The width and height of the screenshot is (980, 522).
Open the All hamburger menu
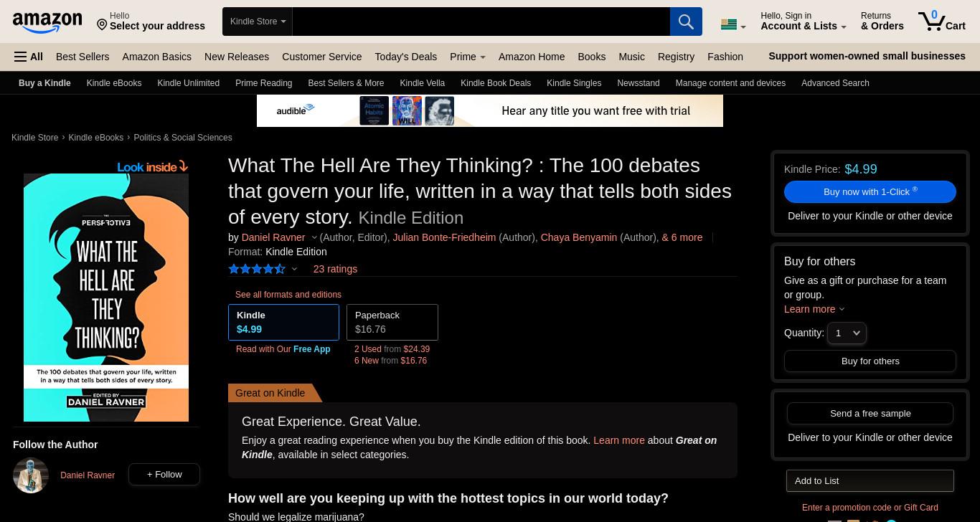tap(29, 57)
